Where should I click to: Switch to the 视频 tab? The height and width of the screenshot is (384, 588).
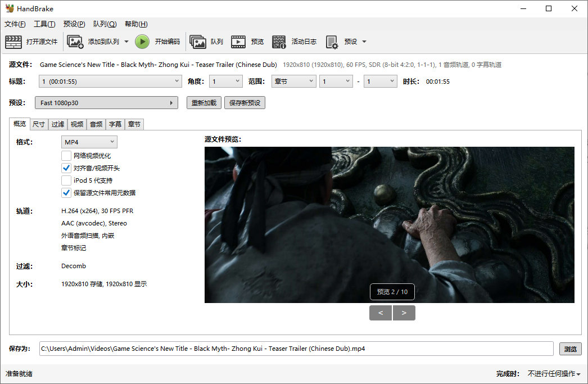[x=76, y=124]
